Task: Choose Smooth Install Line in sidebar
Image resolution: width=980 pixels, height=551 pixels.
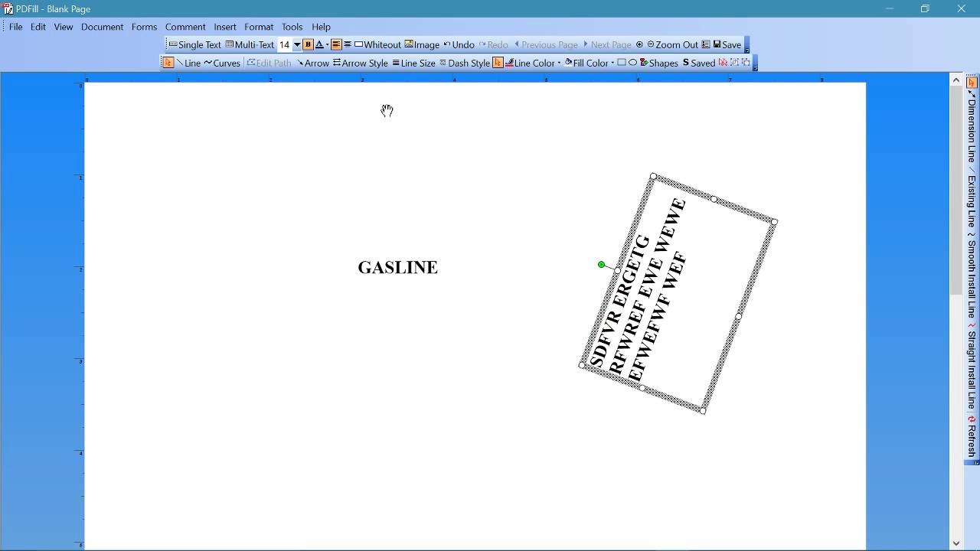Action: click(x=972, y=275)
